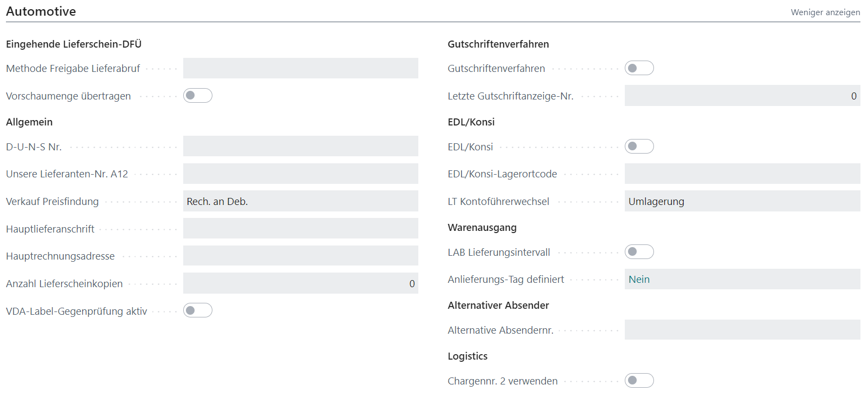Click the Anzahl Lieferscheinkopien field

[x=301, y=283]
